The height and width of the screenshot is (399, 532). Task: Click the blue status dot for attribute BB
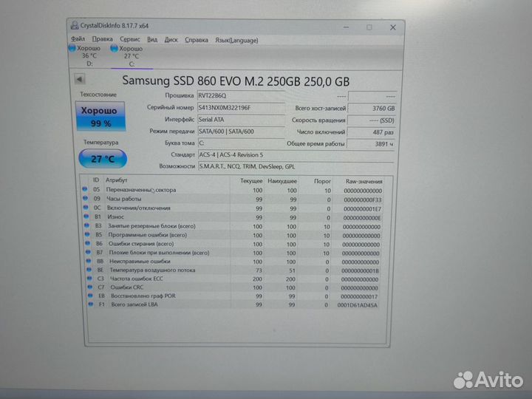pyautogui.click(x=89, y=261)
